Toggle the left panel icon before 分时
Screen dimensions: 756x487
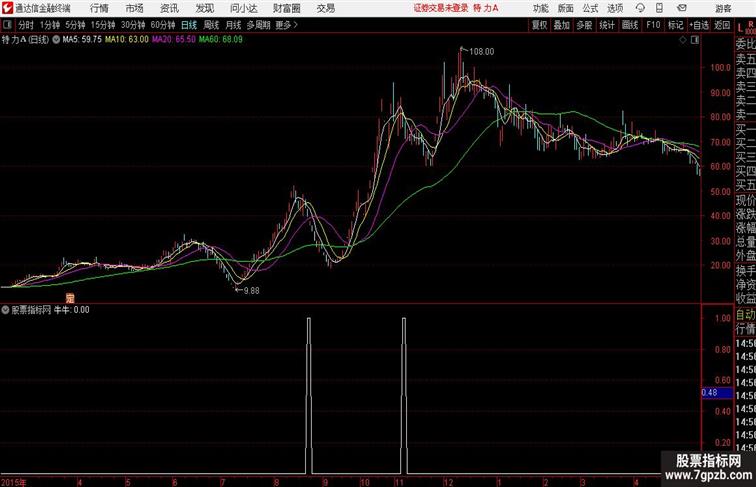pos(7,25)
